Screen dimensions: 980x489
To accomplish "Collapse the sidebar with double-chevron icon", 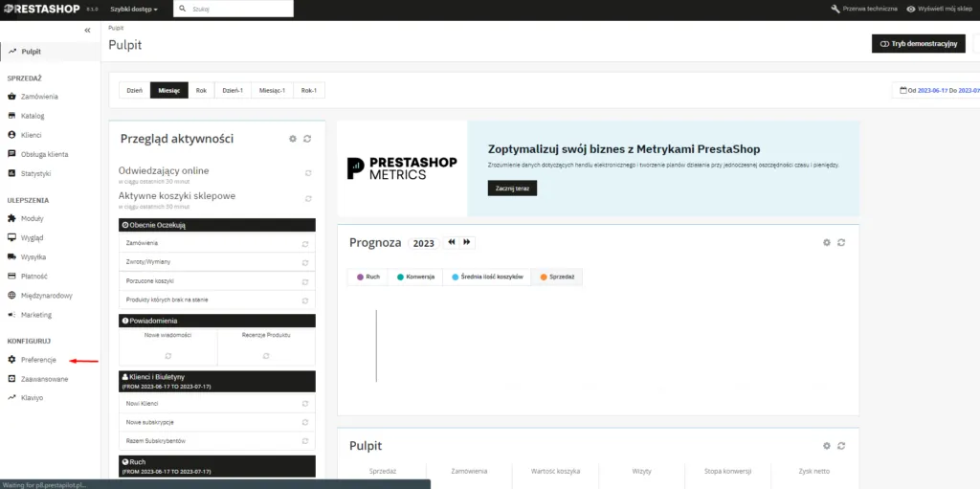I will [x=88, y=31].
